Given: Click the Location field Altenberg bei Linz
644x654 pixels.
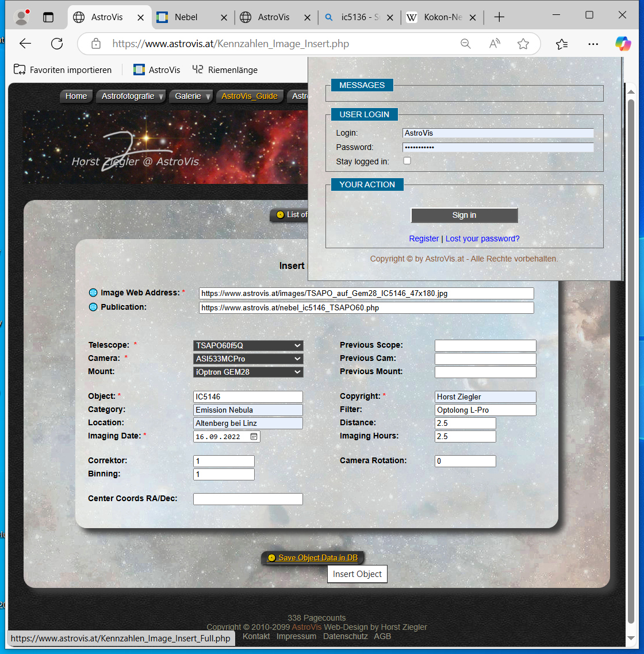Looking at the screenshot, I should pos(248,424).
